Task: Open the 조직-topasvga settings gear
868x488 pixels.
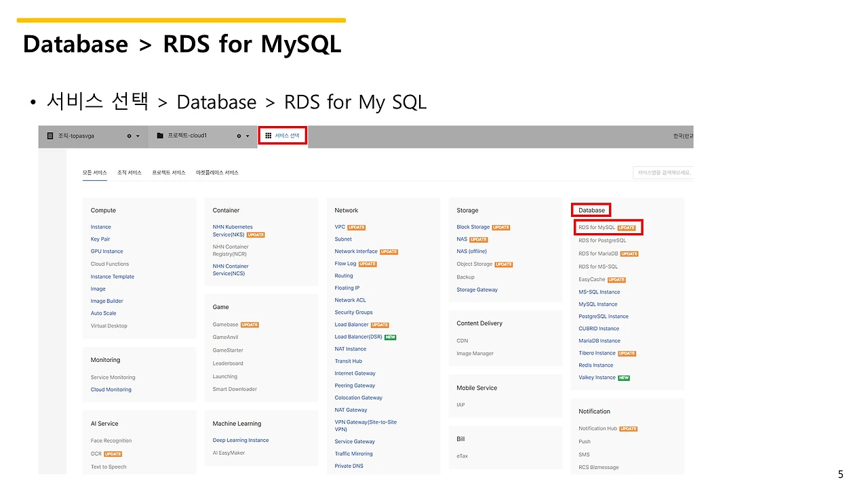Action: [130, 136]
